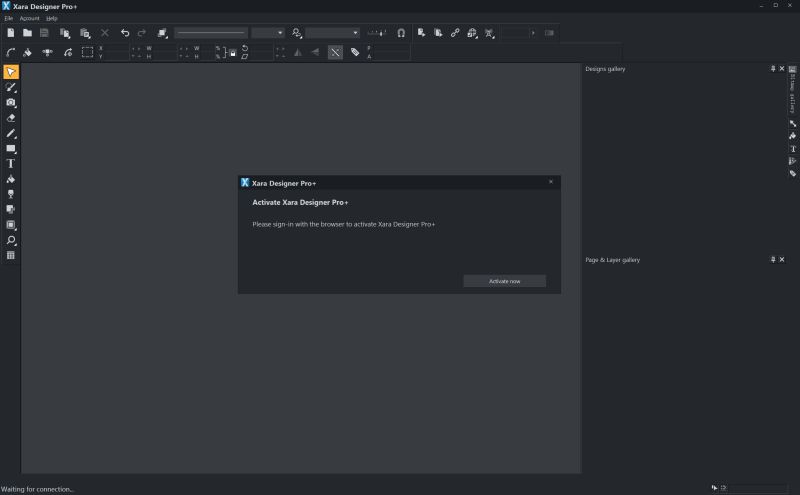Open the line width dropdown
The width and height of the screenshot is (800, 495).
pyautogui.click(x=280, y=33)
